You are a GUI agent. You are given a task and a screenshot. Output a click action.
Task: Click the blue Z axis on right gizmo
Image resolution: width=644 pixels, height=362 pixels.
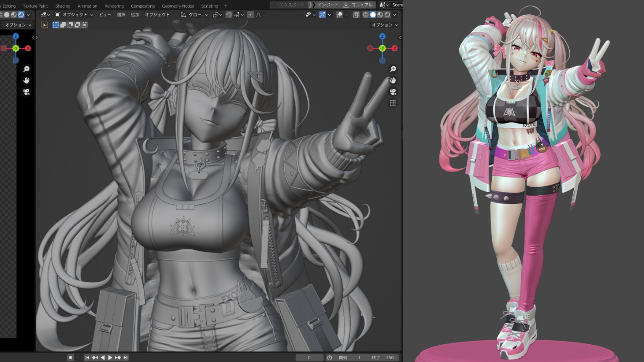(x=382, y=37)
